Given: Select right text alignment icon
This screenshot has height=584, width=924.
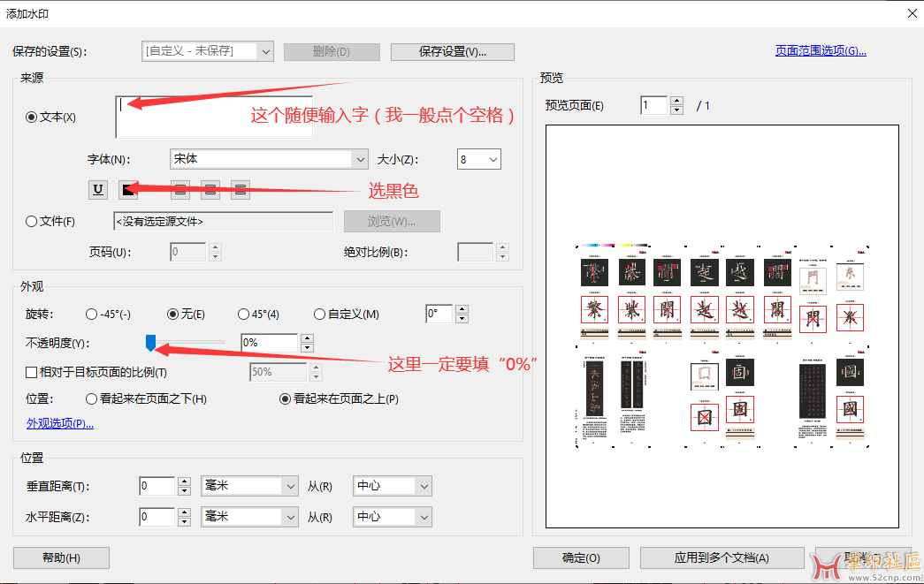Looking at the screenshot, I should coord(241,188).
